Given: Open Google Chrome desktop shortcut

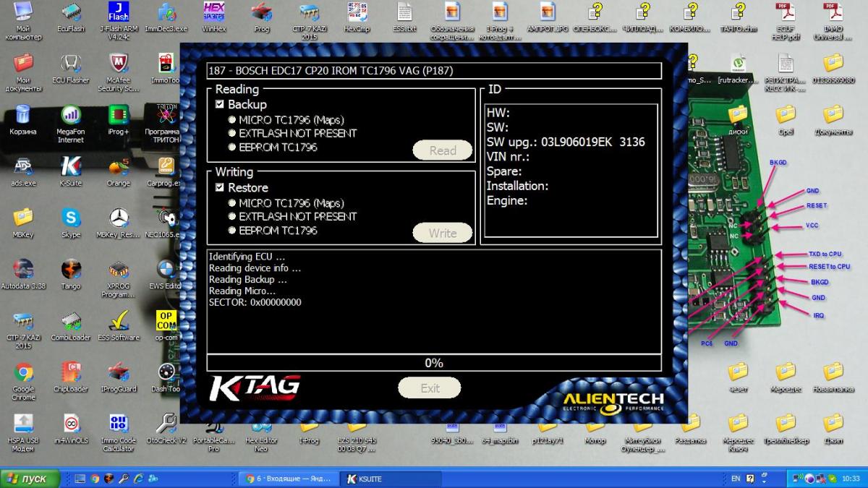Looking at the screenshot, I should point(23,381).
